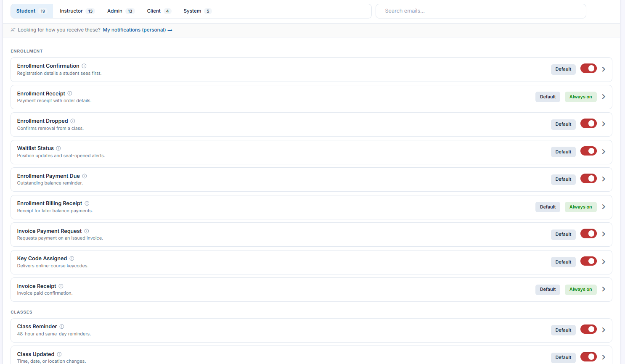The image size is (625, 364).
Task: Select the Client tab
Action: (x=159, y=11)
